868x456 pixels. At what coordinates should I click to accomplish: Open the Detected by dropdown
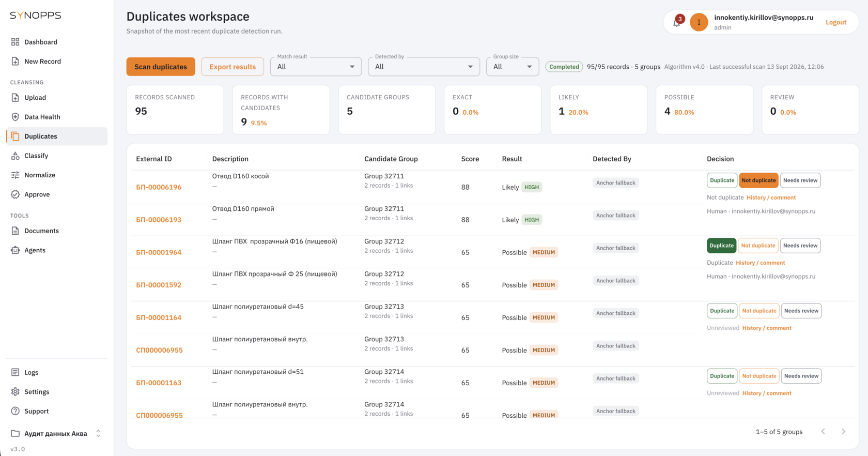[x=424, y=67]
